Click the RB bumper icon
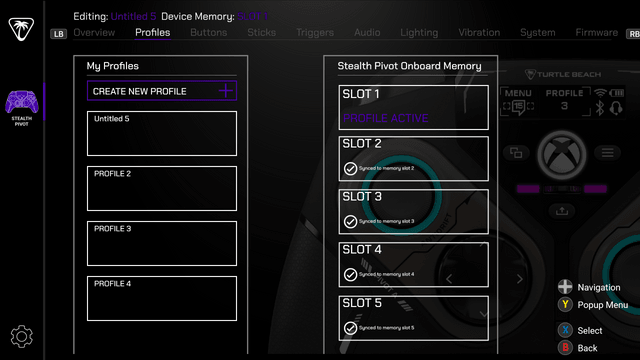Screen dimensions: 640x360 click(633, 34)
